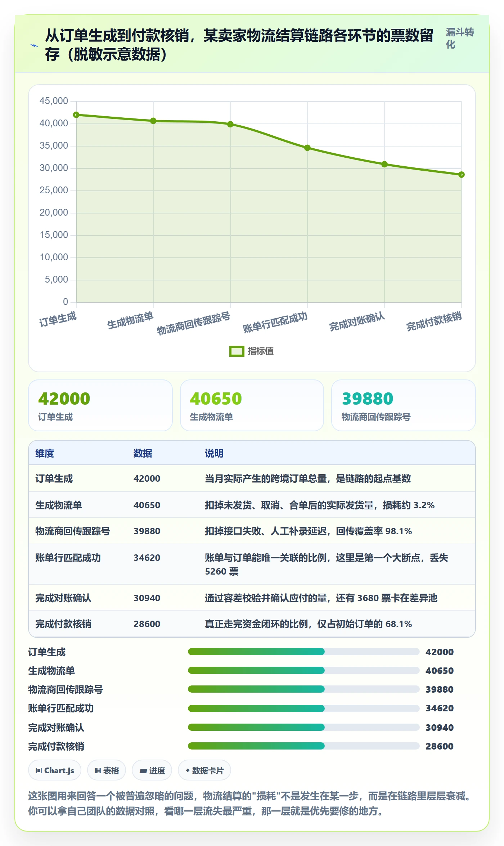Click the lightning icon beside the title

34,45
